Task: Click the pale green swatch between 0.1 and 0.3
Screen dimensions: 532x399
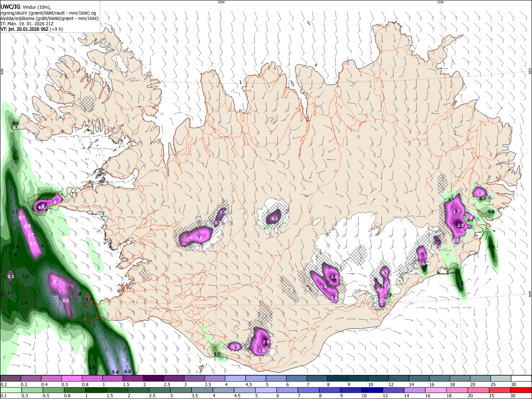Action: coord(10,390)
